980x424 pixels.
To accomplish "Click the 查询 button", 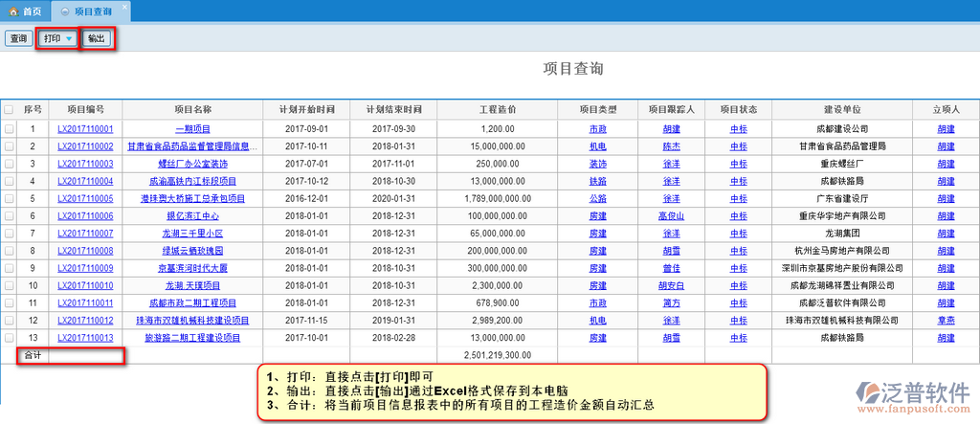I will (17, 39).
